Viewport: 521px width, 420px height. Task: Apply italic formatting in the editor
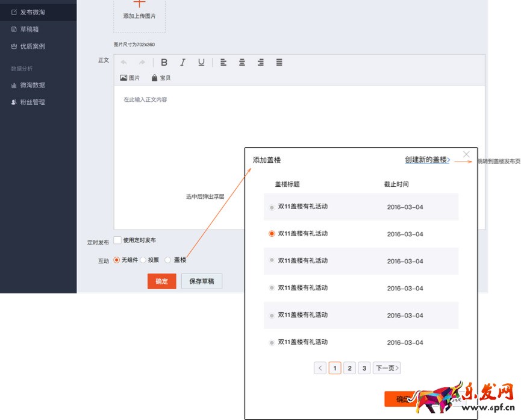tap(183, 62)
